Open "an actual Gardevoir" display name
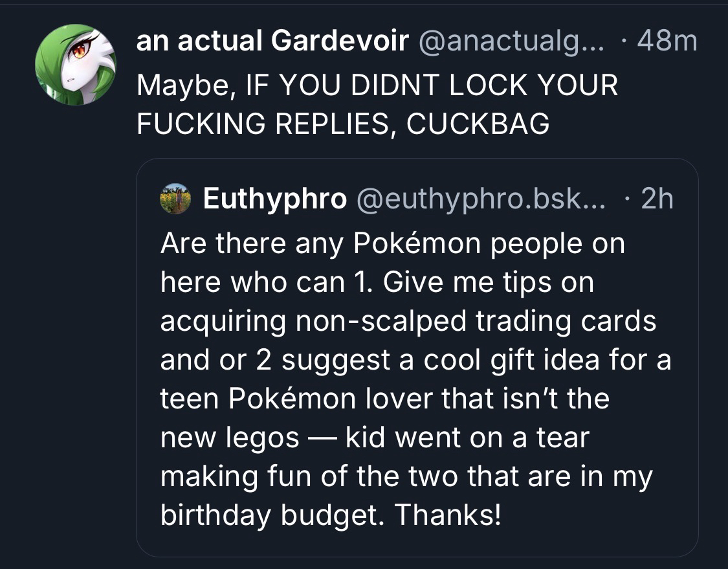This screenshot has height=569, width=728. [272, 42]
